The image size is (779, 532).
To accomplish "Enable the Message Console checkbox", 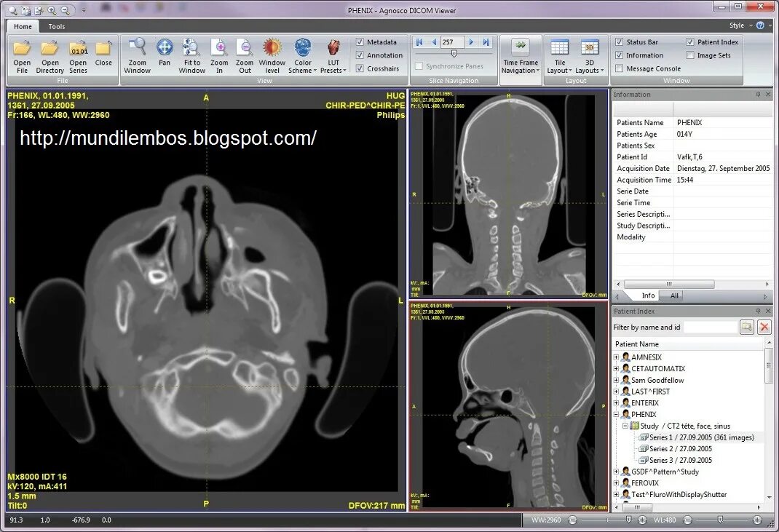I will pyautogui.click(x=619, y=68).
